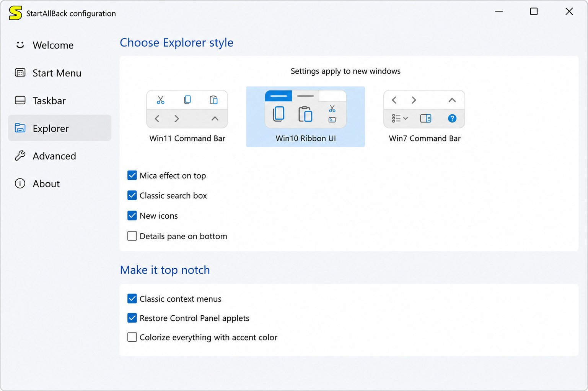Image resolution: width=588 pixels, height=391 pixels.
Task: Click the 'Win10 Ribbon UI' label text
Action: point(306,138)
